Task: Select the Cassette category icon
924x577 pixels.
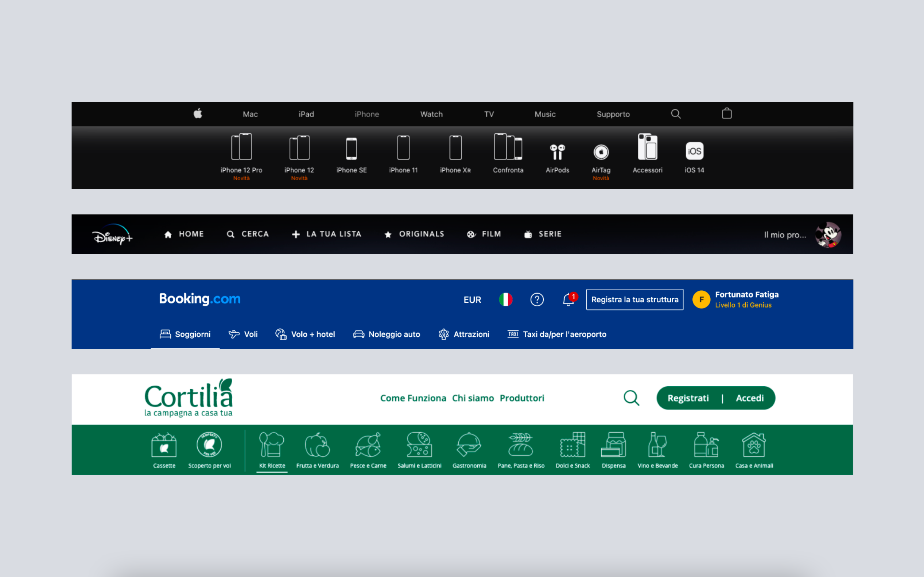Action: (164, 445)
